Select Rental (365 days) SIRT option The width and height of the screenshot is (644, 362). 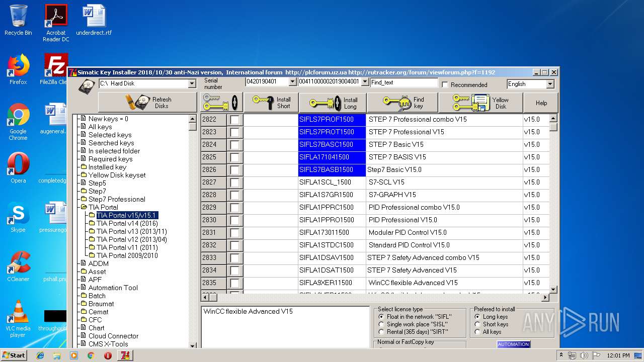[381, 332]
